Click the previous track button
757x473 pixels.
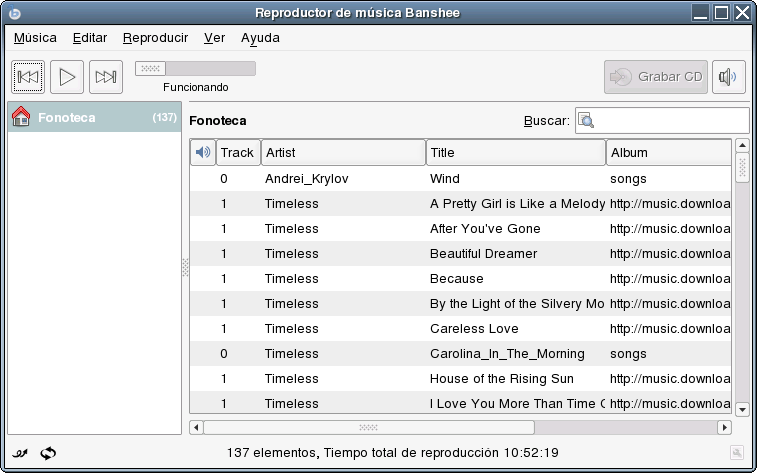coord(28,77)
